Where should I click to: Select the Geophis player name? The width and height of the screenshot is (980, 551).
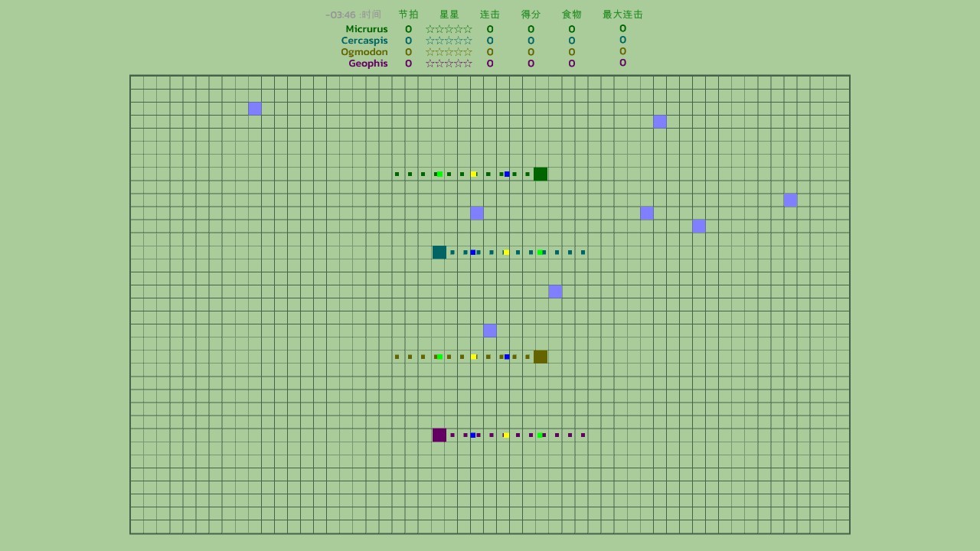[367, 64]
